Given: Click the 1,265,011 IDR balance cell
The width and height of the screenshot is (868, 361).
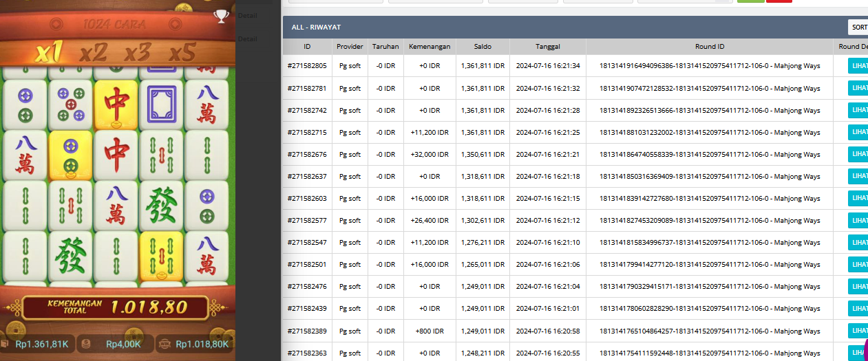Looking at the screenshot, I should (483, 265).
